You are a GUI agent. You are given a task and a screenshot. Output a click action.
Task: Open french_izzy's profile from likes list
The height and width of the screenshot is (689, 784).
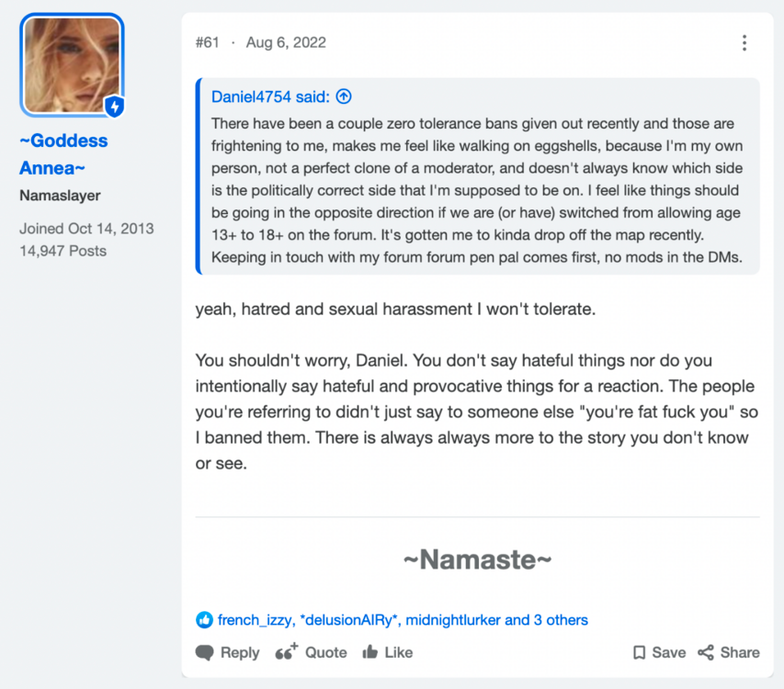point(255,620)
